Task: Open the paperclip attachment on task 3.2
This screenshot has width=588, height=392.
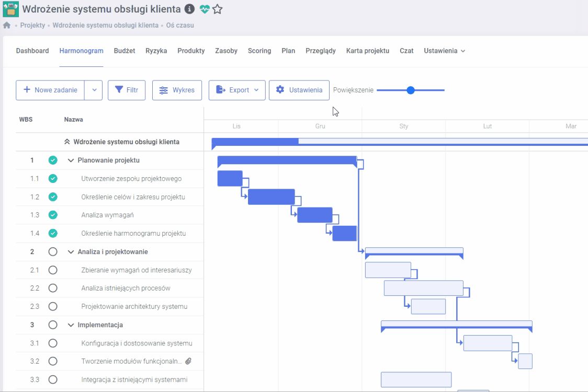Action: [x=189, y=361]
